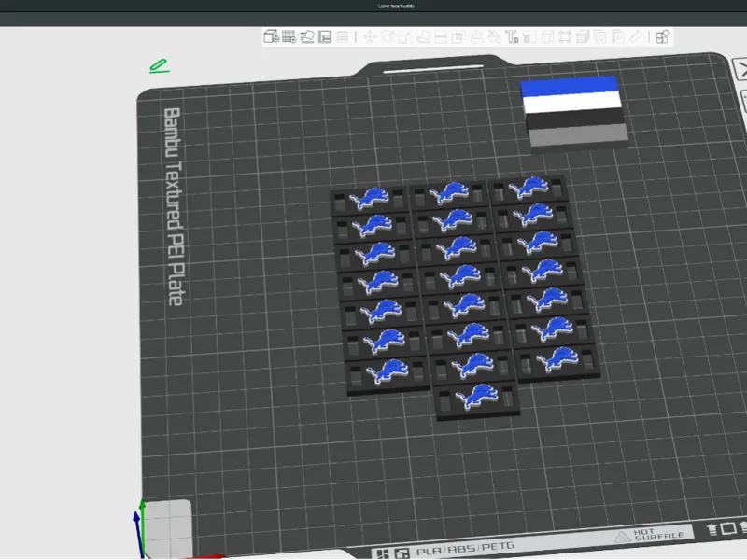The height and width of the screenshot is (560, 747).
Task: Select the Lay on face tool
Action: [424, 36]
